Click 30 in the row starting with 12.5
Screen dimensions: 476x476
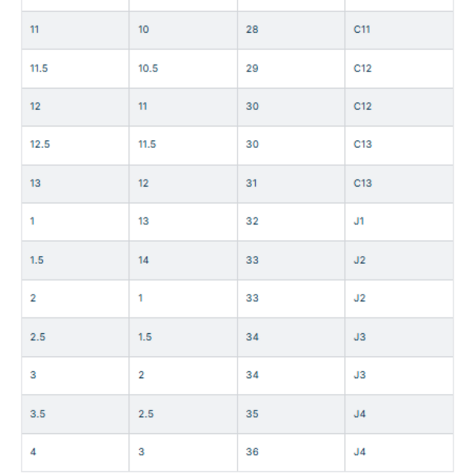pyautogui.click(x=252, y=145)
